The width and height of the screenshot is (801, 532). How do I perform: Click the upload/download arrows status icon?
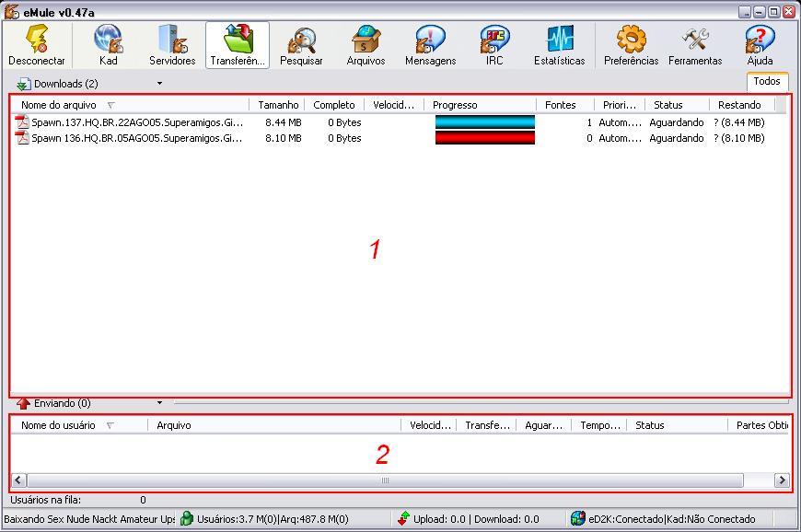(x=403, y=519)
